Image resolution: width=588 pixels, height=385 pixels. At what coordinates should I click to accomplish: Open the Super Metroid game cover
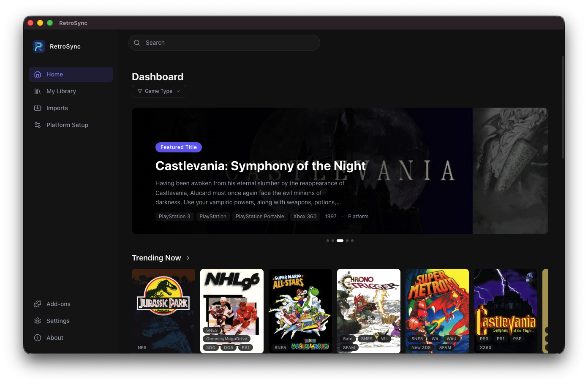[x=437, y=311]
